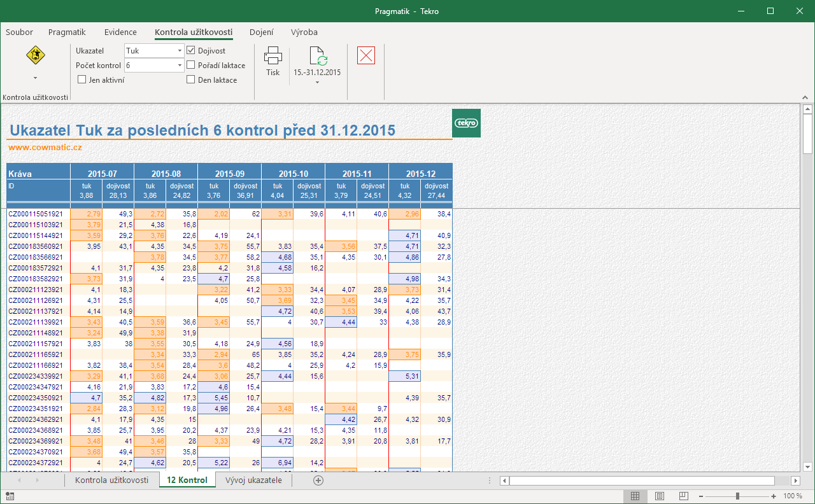
Task: Click the red X icon in ribbon
Action: [366, 55]
